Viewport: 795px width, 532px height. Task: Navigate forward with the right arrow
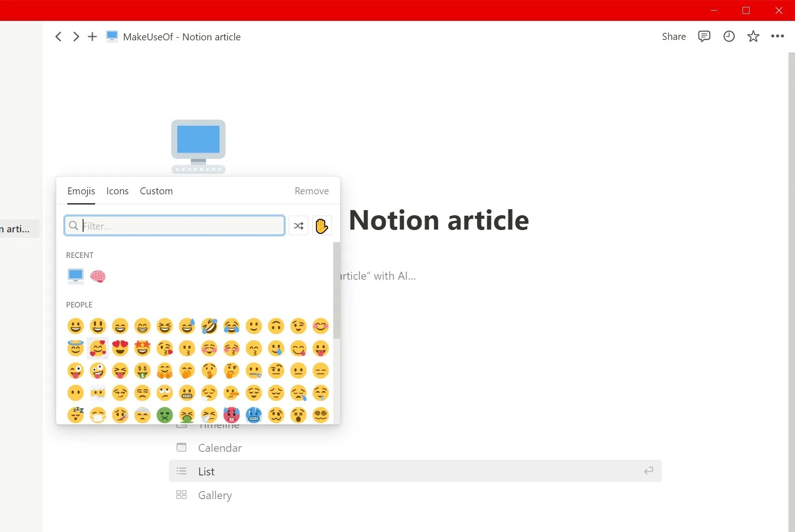click(x=76, y=36)
